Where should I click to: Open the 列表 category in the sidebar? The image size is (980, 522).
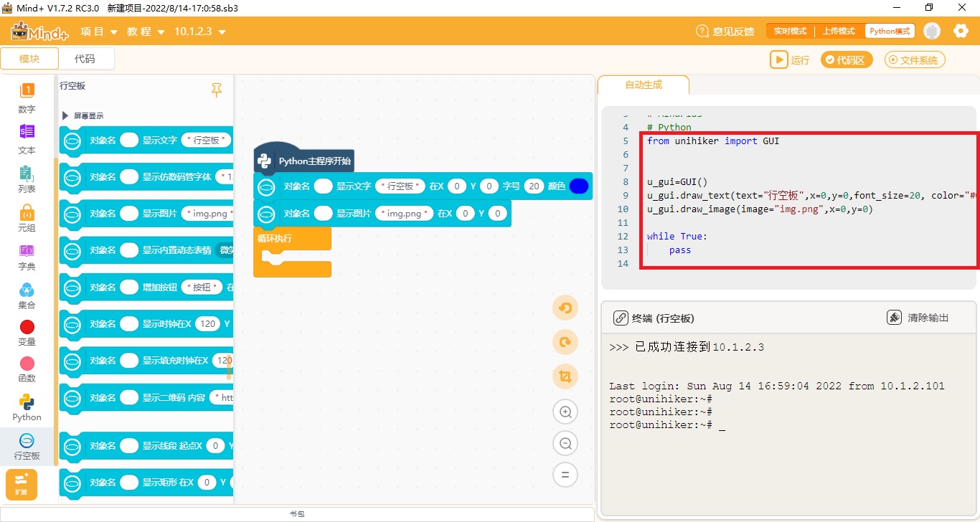27,179
